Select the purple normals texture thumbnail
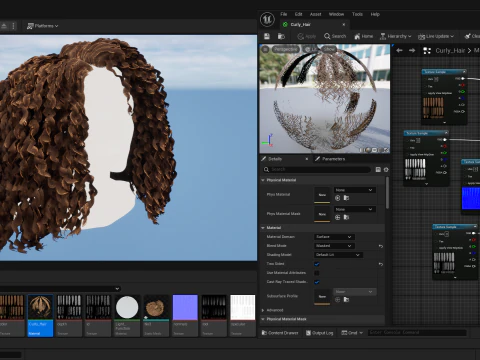 185,315
